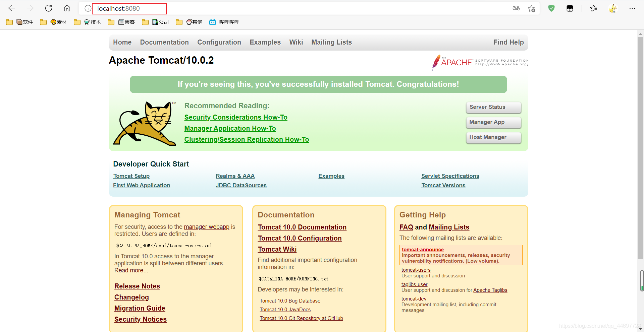Open the Release Notes link
This screenshot has height=332, width=644.
(x=137, y=286)
